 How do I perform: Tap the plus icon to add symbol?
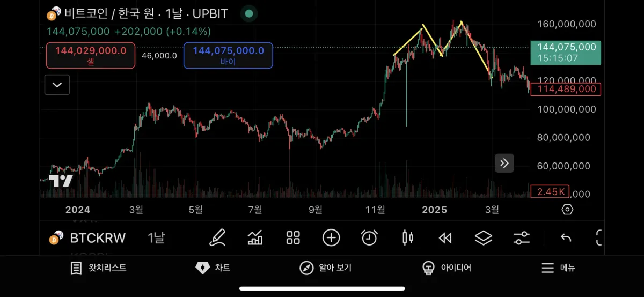click(x=331, y=237)
